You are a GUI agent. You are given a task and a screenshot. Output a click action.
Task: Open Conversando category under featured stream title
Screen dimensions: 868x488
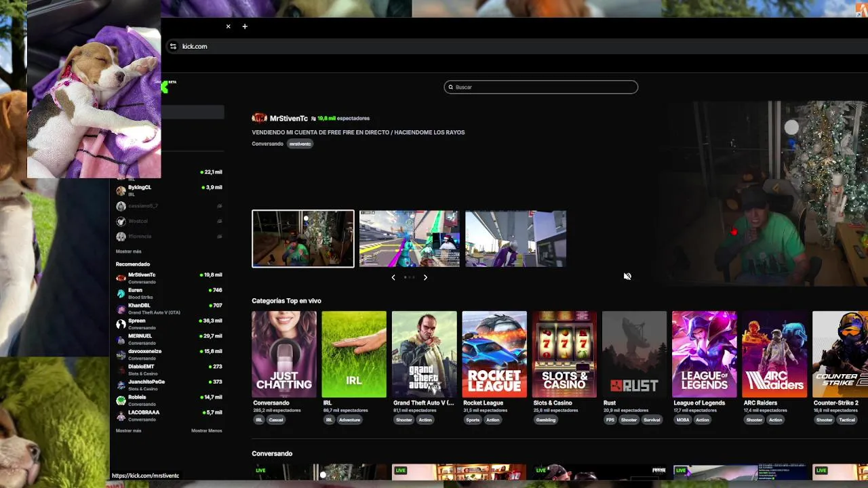coord(267,144)
